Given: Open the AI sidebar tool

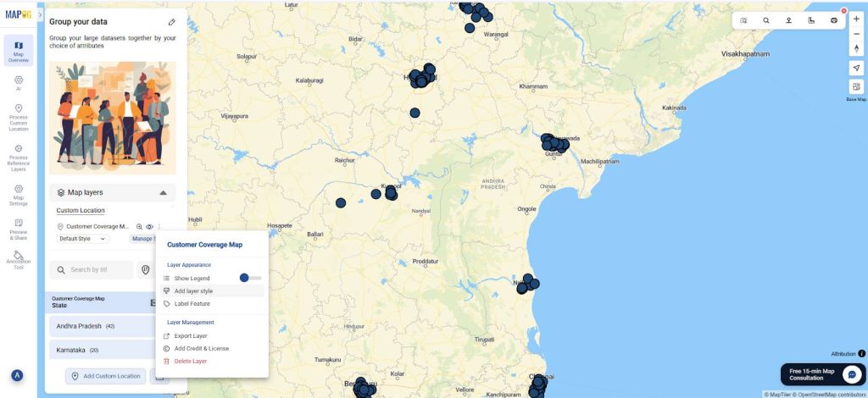Looking at the screenshot, I should point(19,83).
